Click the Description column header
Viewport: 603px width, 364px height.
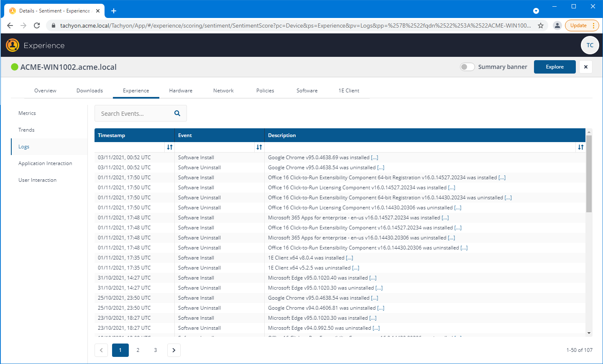coord(425,135)
